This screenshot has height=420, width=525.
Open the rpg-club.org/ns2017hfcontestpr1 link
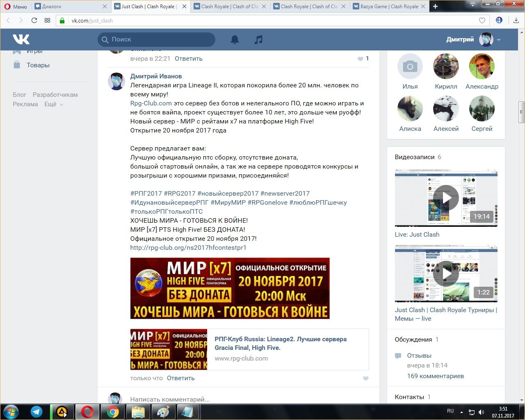point(188,247)
